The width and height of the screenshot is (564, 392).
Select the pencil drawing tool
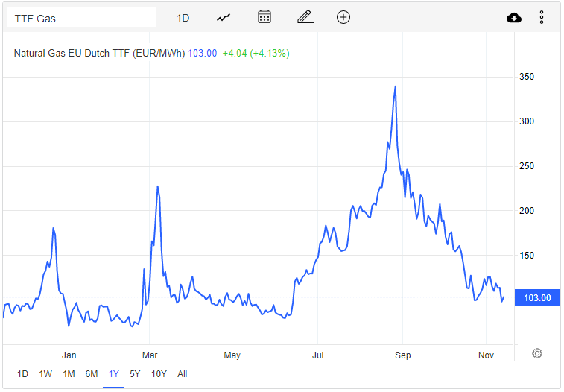[x=305, y=18]
